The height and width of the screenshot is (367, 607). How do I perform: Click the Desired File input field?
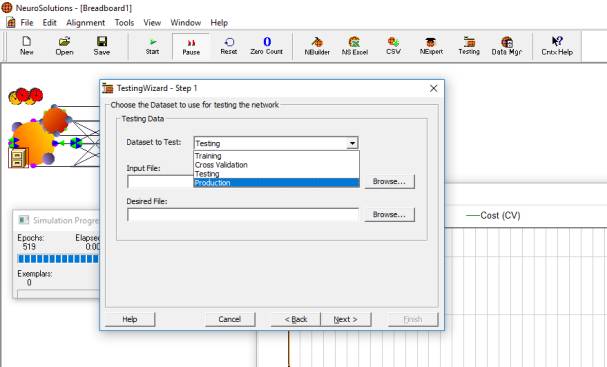pyautogui.click(x=243, y=214)
